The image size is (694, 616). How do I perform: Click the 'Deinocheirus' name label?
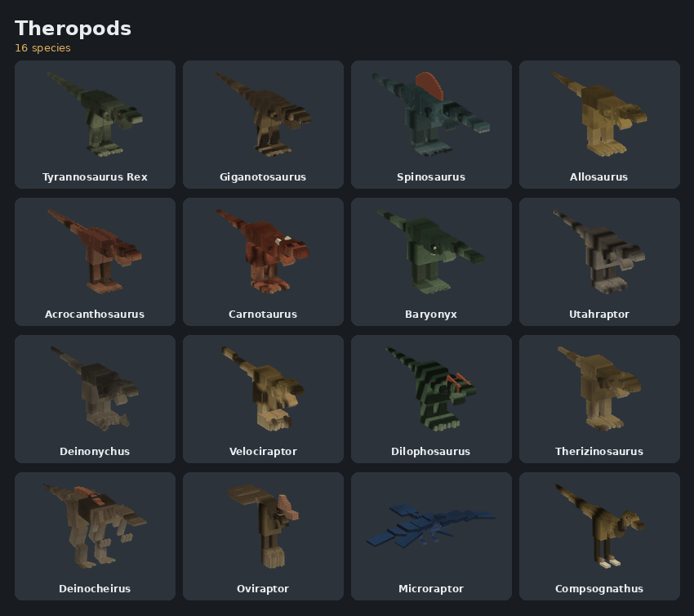tap(95, 589)
